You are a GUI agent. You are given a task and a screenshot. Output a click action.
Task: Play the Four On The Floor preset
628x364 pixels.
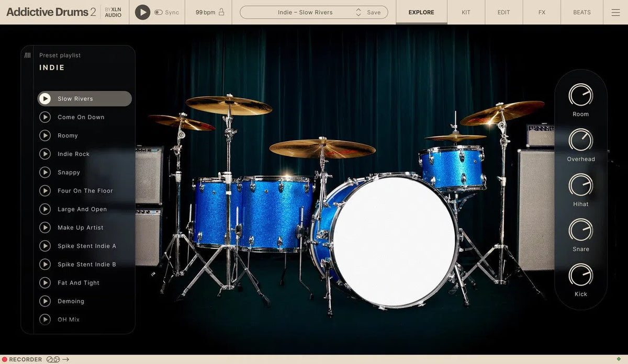click(x=45, y=190)
